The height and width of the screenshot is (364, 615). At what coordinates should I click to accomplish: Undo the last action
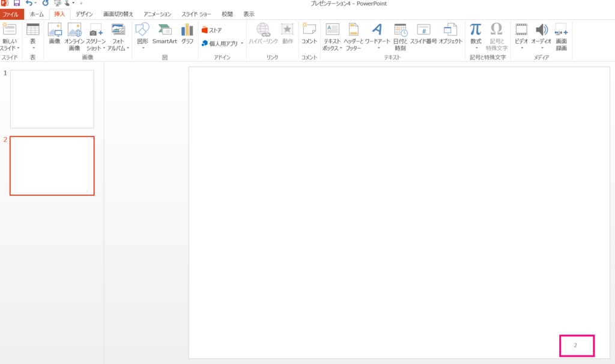pyautogui.click(x=29, y=3)
